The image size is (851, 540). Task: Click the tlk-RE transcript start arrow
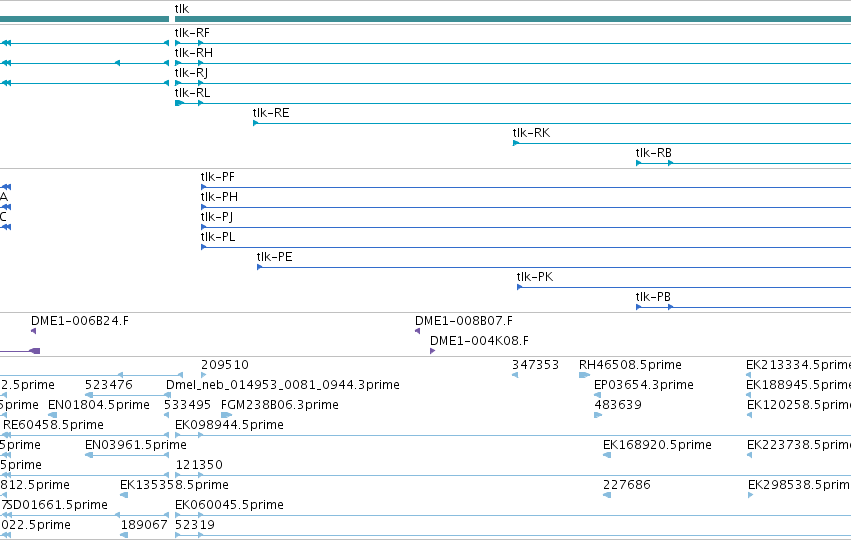[256, 123]
